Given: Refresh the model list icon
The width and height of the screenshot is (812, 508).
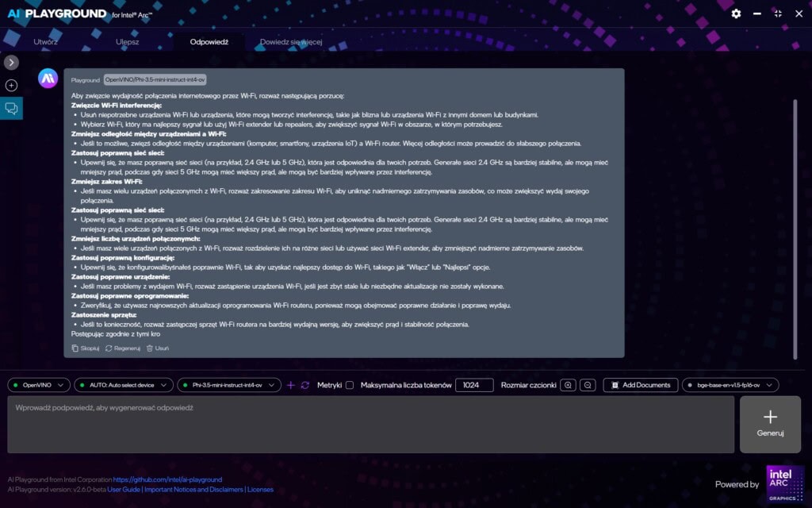Looking at the screenshot, I should [x=304, y=385].
